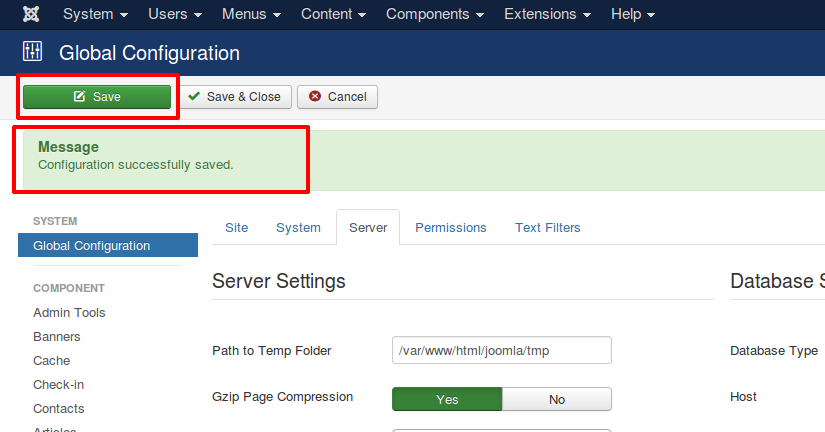Image resolution: width=825 pixels, height=432 pixels.
Task: Cancel the configuration changes
Action: tap(337, 97)
